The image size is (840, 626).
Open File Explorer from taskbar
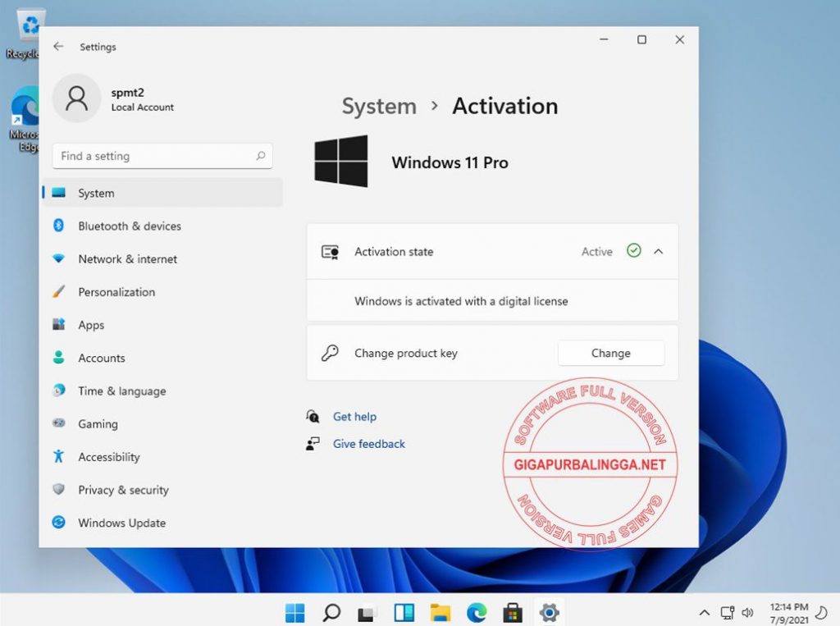[441, 613]
